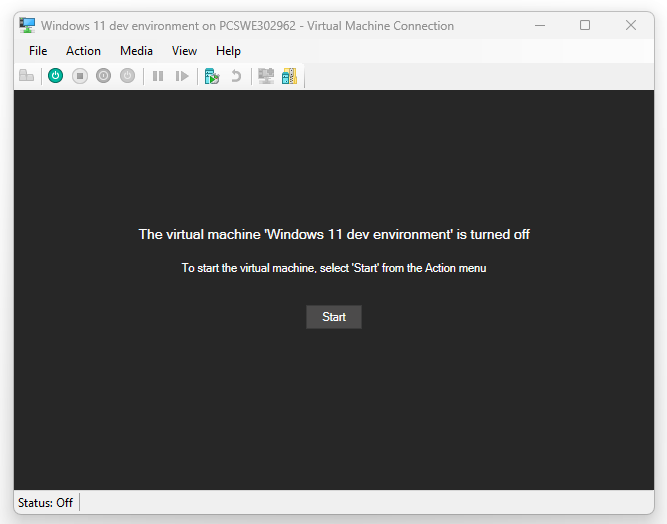
Task: Click the Virtual Machine Connection title icon
Action: tap(27, 26)
